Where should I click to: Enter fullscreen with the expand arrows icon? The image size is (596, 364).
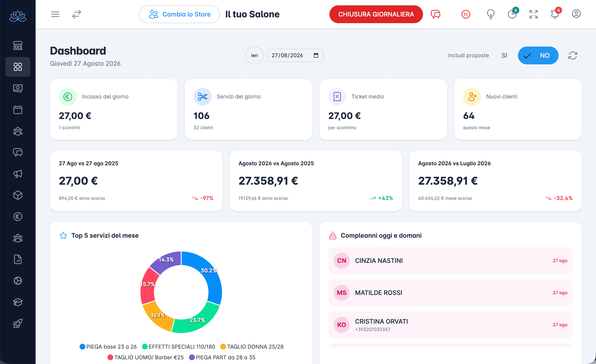point(533,14)
